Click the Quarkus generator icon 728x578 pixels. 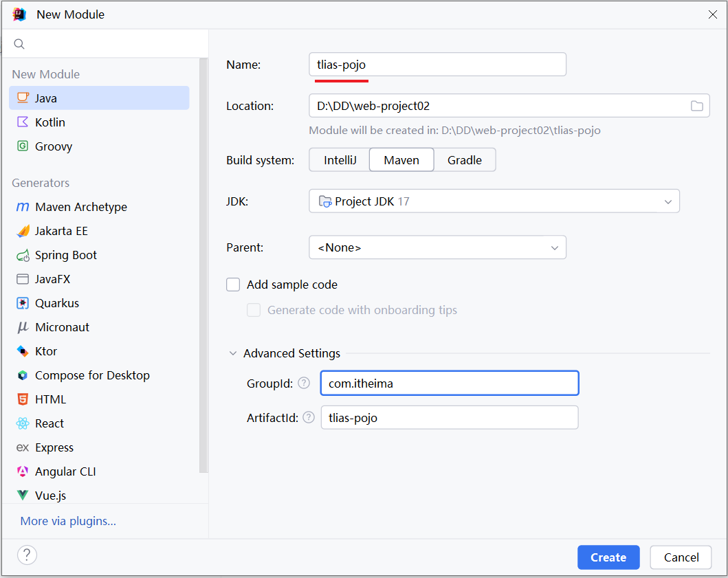[x=23, y=303]
